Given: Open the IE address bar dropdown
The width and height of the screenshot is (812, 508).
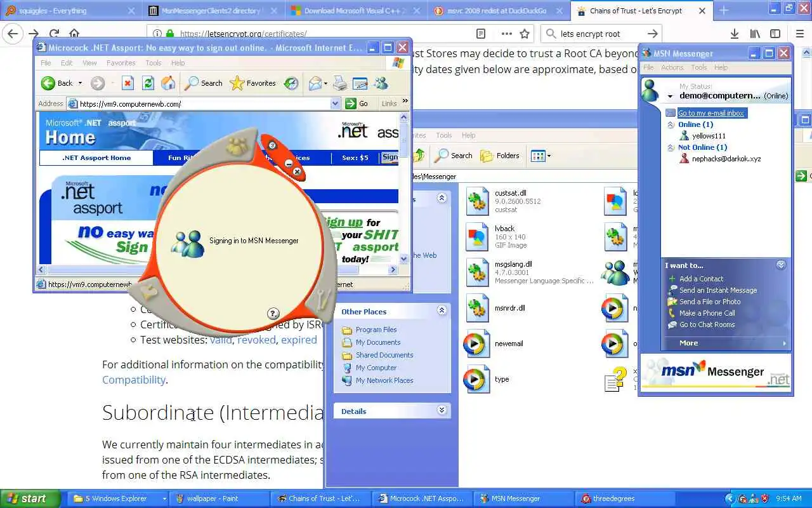Looking at the screenshot, I should pos(336,104).
